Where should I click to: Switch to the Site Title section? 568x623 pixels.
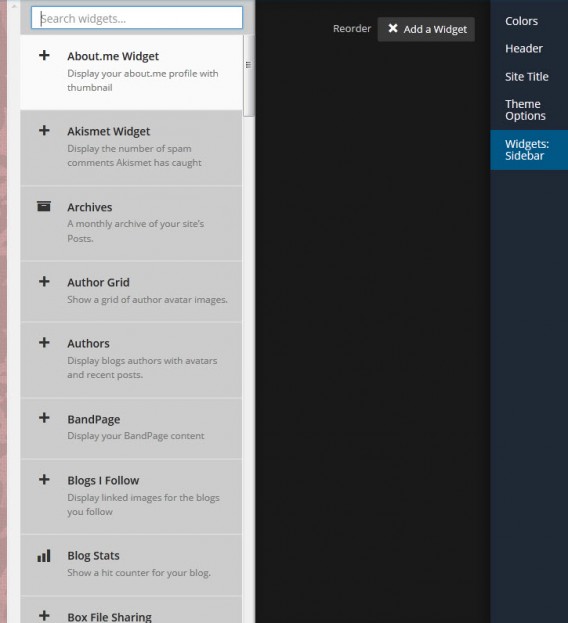pyautogui.click(x=527, y=76)
